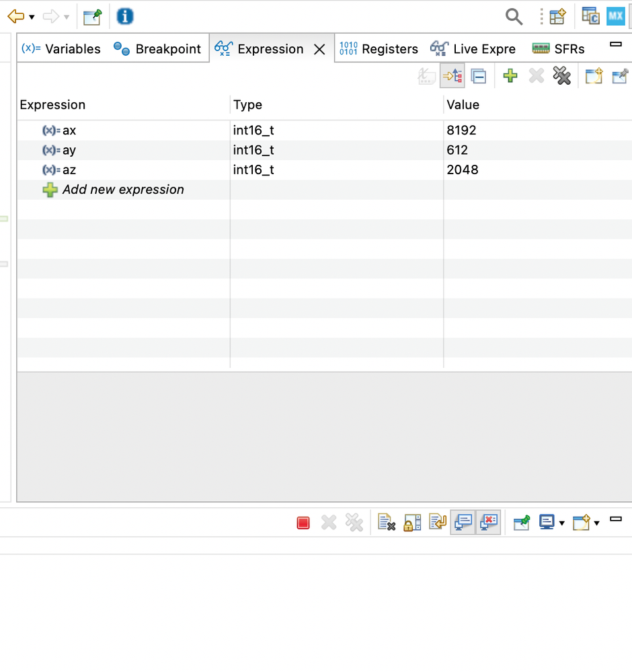Toggle Word Wrap in console toolbar
Screen dimensions: 632x672
tap(438, 523)
